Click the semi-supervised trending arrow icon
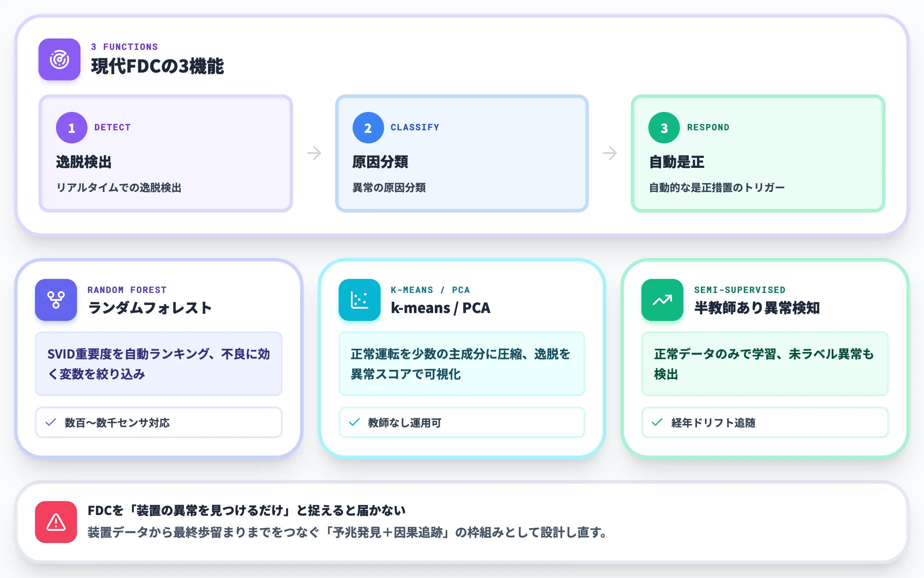924x578 pixels. [662, 300]
